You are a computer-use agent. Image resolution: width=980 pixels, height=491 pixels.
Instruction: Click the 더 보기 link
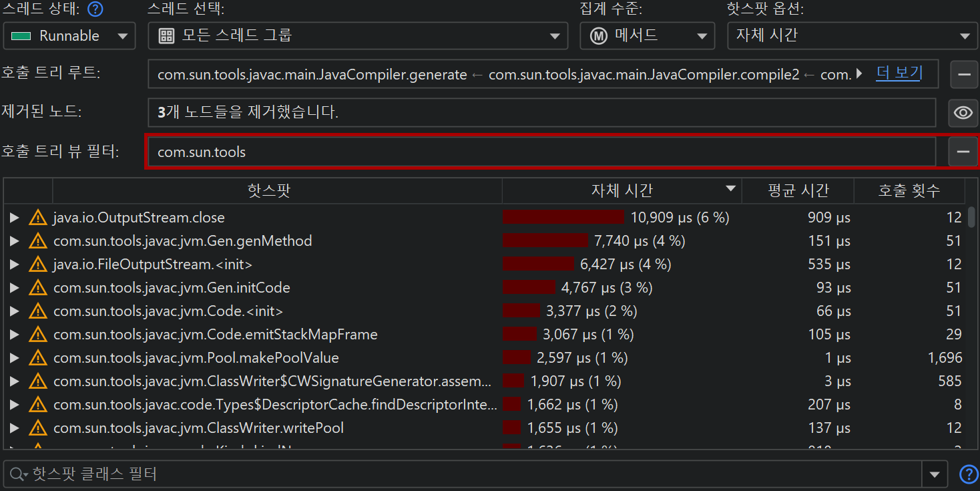(x=899, y=73)
